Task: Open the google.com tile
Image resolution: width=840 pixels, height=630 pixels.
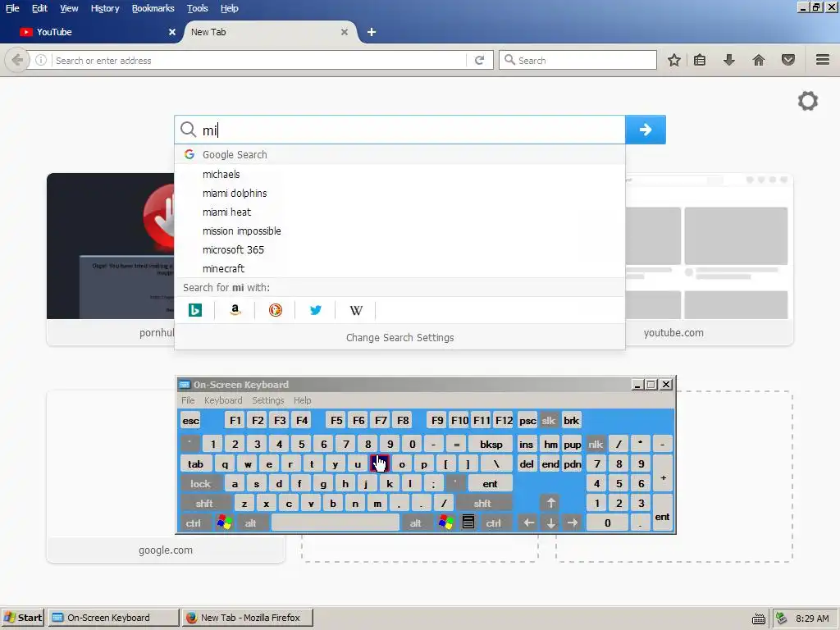Action: point(166,477)
